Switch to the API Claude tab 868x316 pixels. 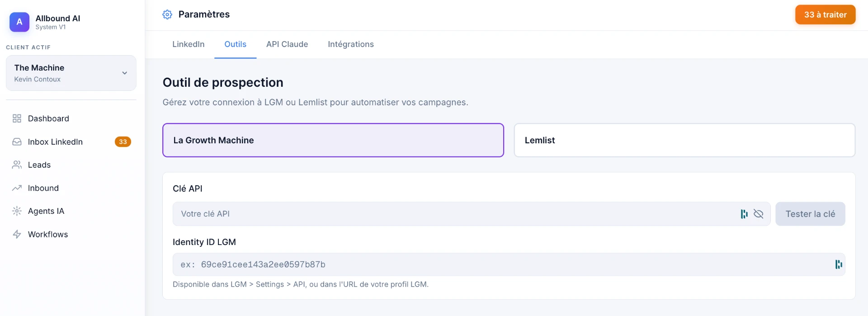pyautogui.click(x=287, y=44)
